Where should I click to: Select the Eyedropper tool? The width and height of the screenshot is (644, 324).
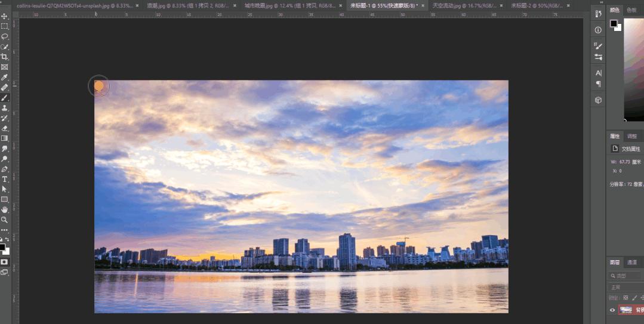4,77
